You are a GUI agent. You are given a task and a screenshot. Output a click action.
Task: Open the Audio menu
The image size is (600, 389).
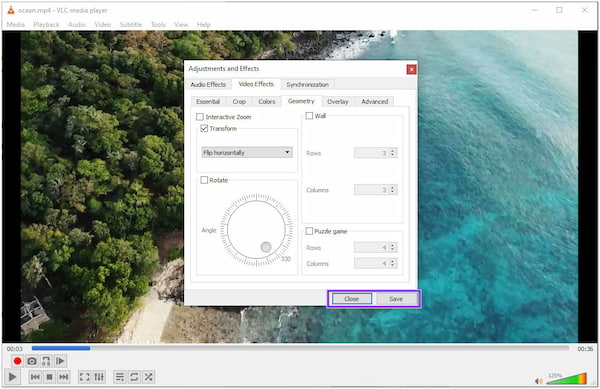(x=77, y=24)
